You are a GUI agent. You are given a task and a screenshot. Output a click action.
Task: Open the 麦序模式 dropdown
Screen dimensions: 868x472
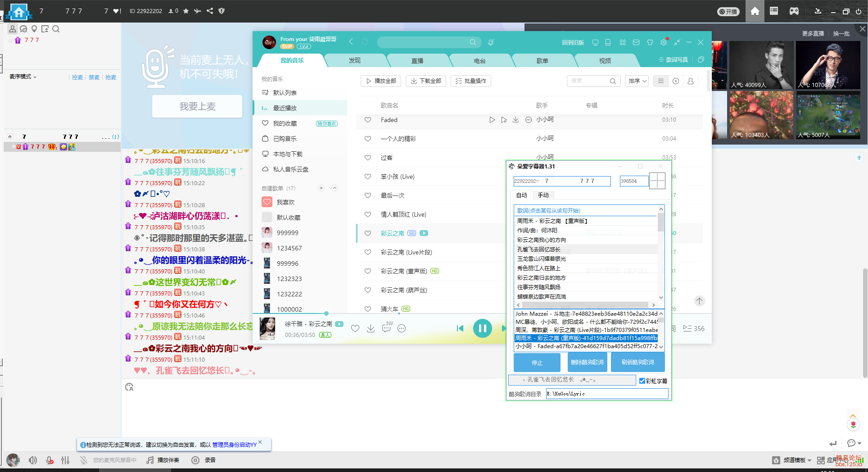pos(23,77)
